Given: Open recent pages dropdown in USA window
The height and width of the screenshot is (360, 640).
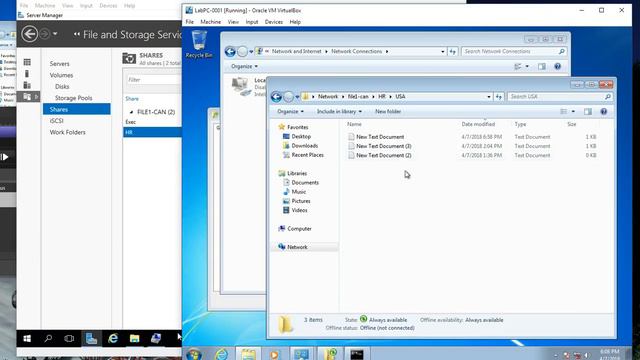Looking at the screenshot, I should pos(297,97).
